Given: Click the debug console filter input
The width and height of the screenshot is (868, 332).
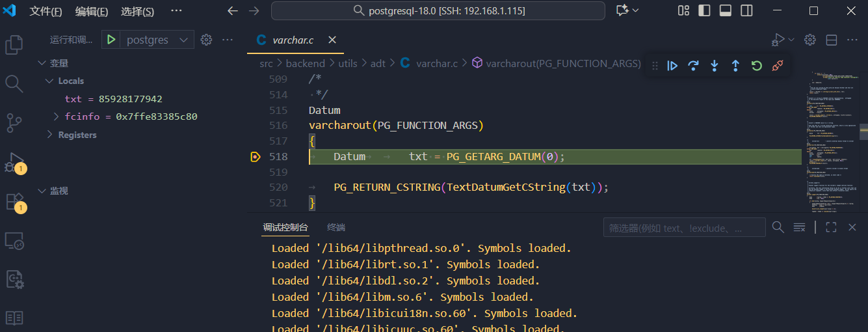Looking at the screenshot, I should (x=684, y=227).
